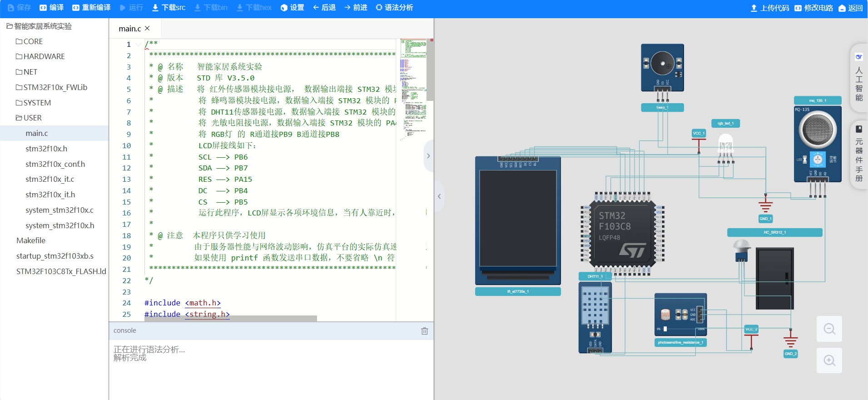
Task: Click 修改电路 modify circuit button
Action: click(813, 8)
